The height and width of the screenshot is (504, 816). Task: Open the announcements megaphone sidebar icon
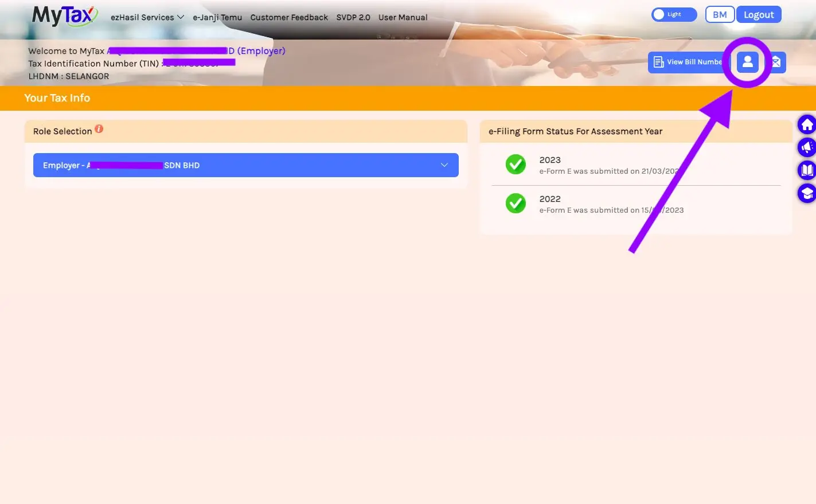[807, 147]
